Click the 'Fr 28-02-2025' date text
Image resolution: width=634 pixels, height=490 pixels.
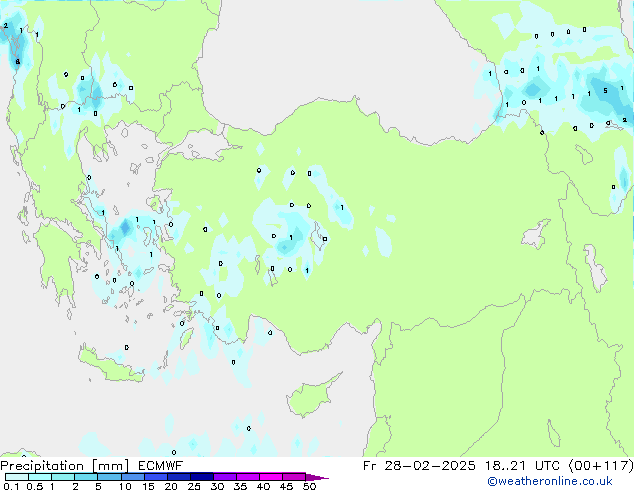pos(419,466)
